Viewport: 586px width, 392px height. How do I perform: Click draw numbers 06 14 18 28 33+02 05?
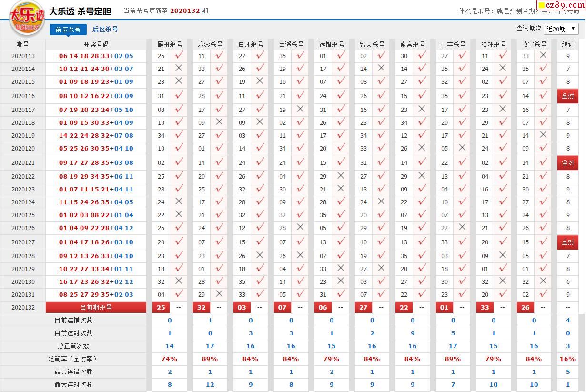[96, 56]
